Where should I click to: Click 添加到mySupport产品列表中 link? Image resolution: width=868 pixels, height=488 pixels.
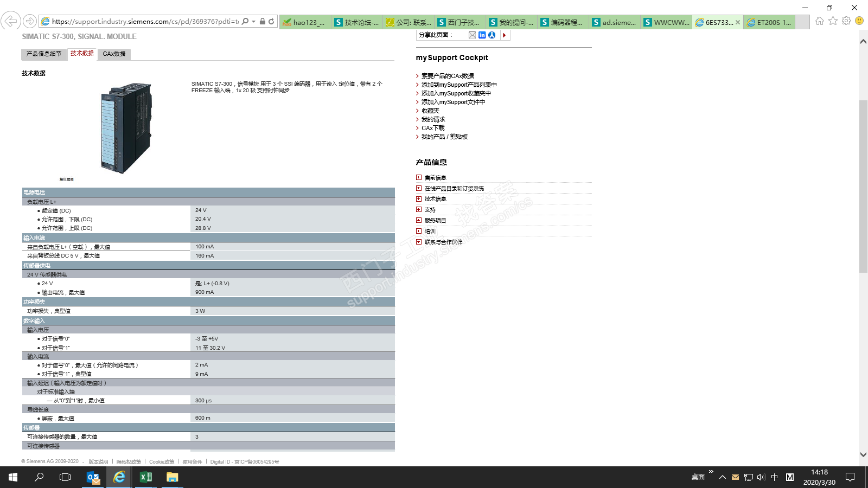tap(459, 85)
